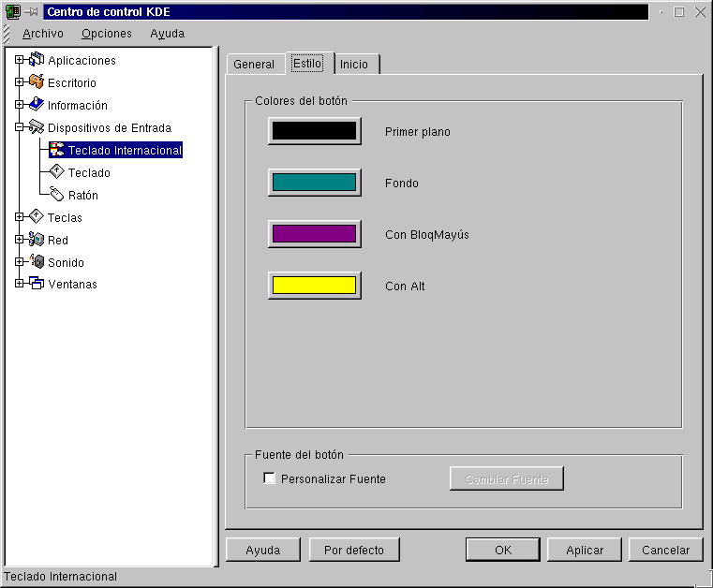Switch to the Inicio tab
This screenshot has width=713, height=588.
click(354, 65)
